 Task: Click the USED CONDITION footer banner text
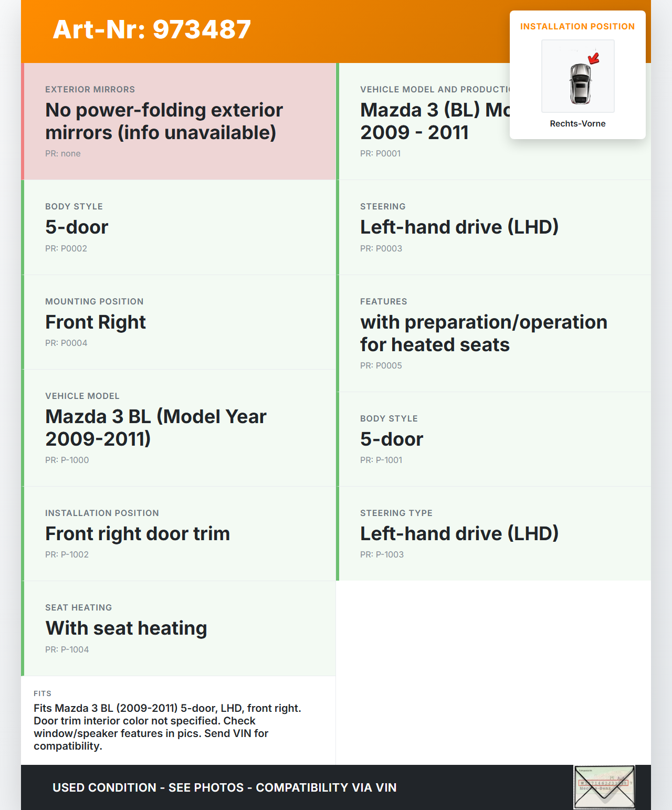[224, 787]
